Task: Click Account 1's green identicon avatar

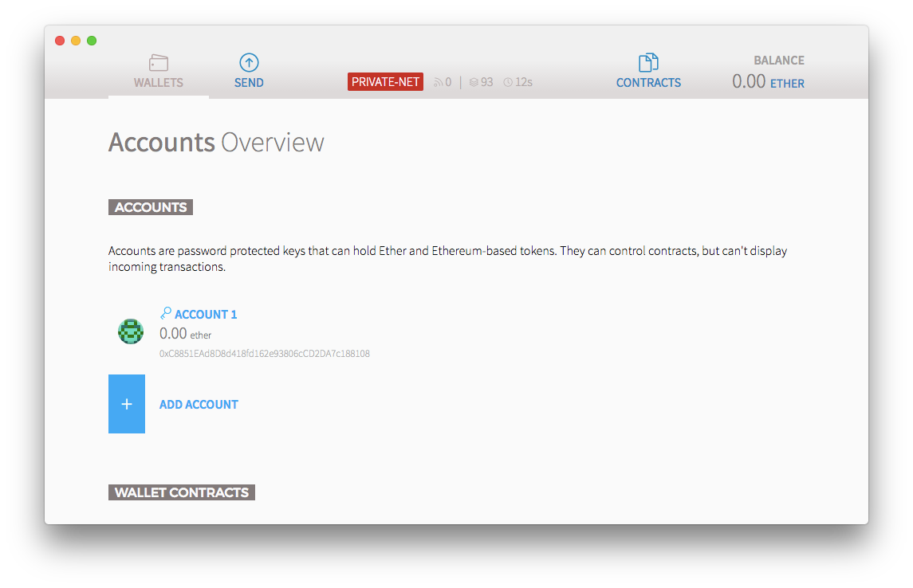Action: (130, 331)
